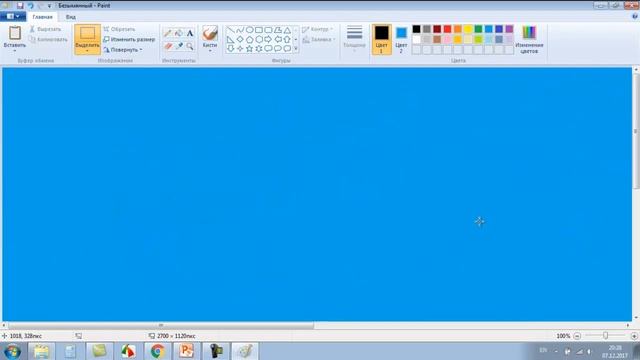
Task: Expand the Повернуть rotate menu
Action: pyautogui.click(x=122, y=50)
